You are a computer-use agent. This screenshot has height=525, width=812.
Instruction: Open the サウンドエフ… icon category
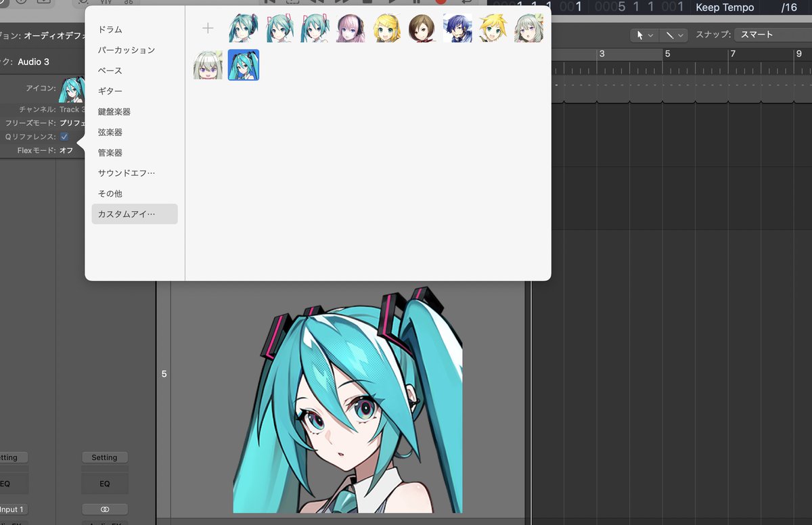click(127, 173)
